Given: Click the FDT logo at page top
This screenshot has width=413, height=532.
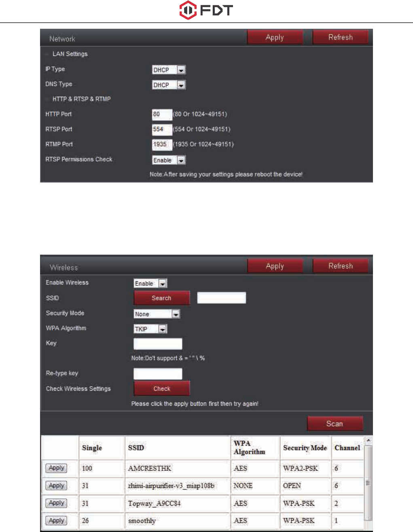Looking at the screenshot, I should (206, 10).
